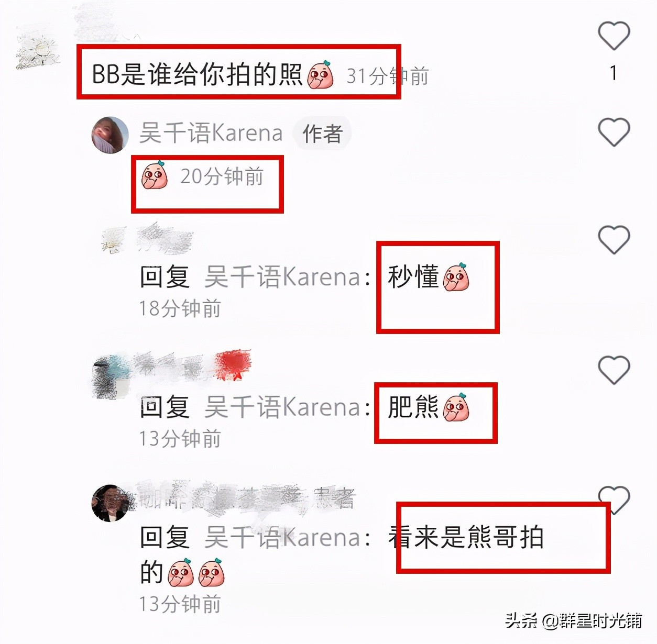Tap 吴千语Karena mention in last reply

(282, 537)
